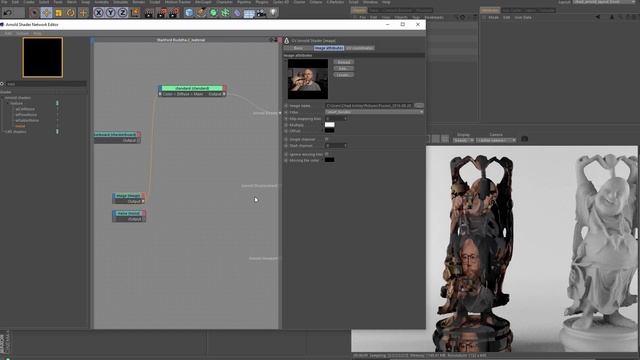Collapse the texture subgroup in shader tree
The height and width of the screenshot is (360, 640).
[8, 104]
